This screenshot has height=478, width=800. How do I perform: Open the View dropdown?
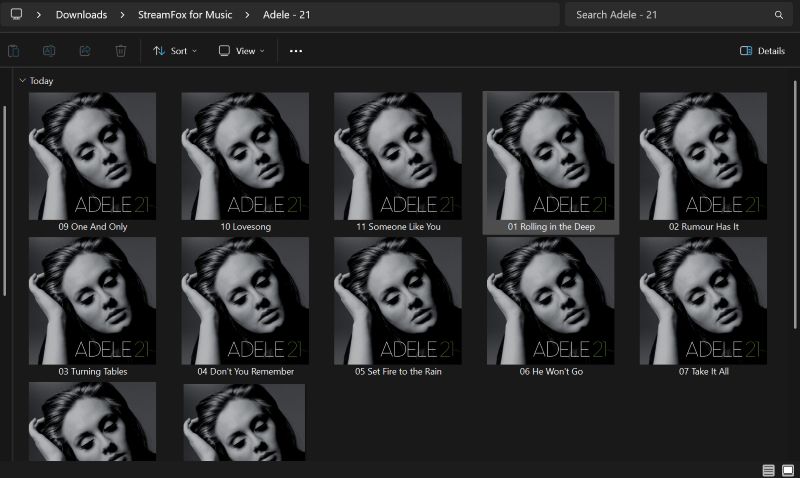tap(241, 51)
